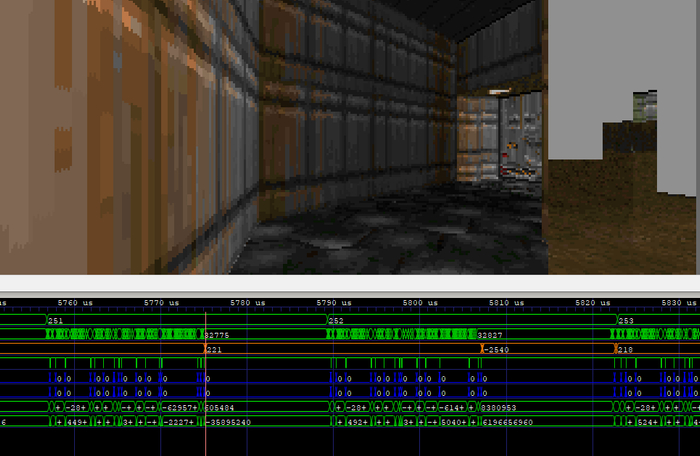700x456 pixels.
Task: Click the 32827 value in the bus waveform
Action: click(x=490, y=335)
